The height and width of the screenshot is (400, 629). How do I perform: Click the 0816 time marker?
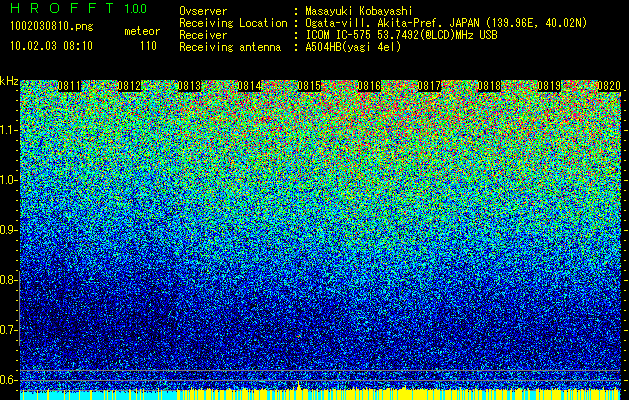pyautogui.click(x=369, y=86)
